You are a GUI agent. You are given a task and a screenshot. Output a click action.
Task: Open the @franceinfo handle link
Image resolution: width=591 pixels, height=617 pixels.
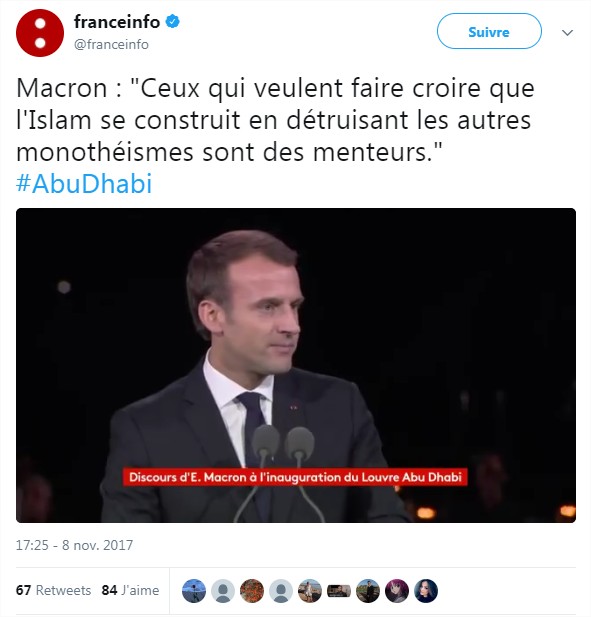tap(111, 44)
